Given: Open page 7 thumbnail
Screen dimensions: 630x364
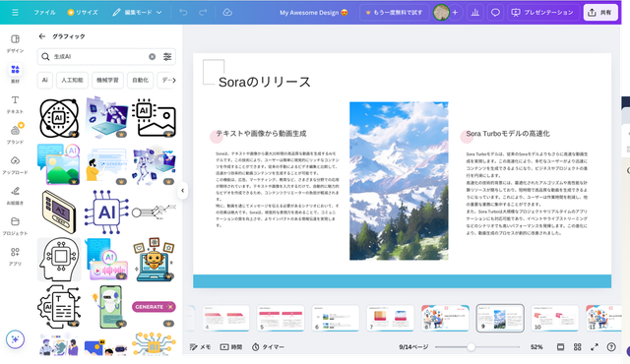Looking at the screenshot, I should coord(390,318).
